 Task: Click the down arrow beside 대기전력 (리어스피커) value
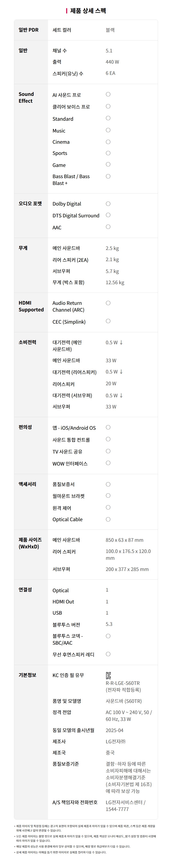(x=121, y=372)
